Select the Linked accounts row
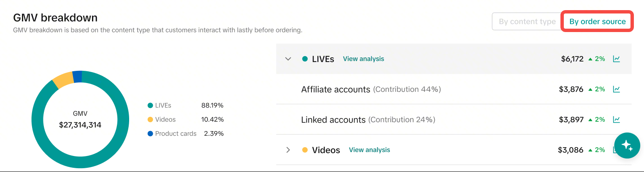The height and width of the screenshot is (172, 644). (454, 120)
